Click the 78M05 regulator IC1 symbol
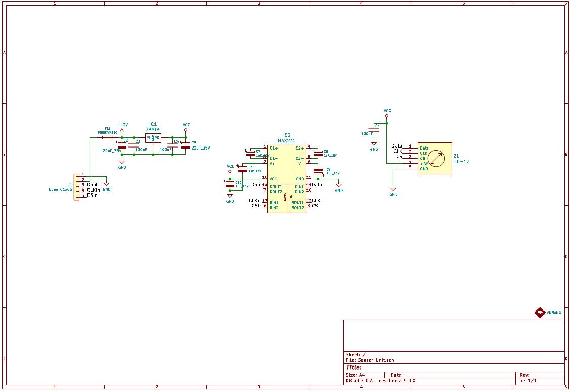Image resolution: width=571 pixels, height=392 pixels. (x=153, y=138)
